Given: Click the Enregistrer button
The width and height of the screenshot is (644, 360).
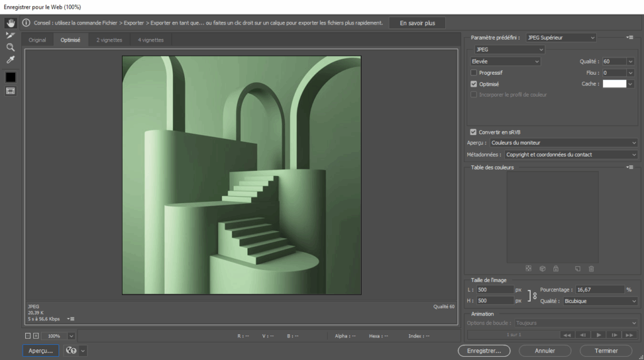Looking at the screenshot, I should click(484, 351).
